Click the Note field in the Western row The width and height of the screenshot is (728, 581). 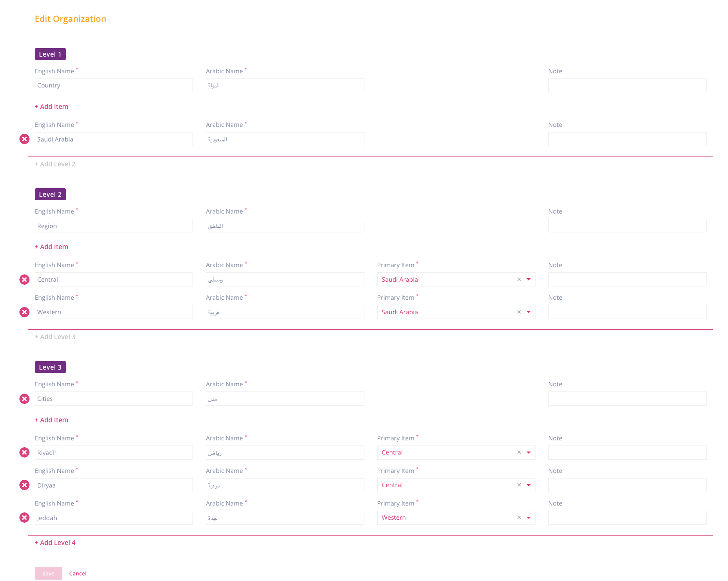(x=627, y=312)
